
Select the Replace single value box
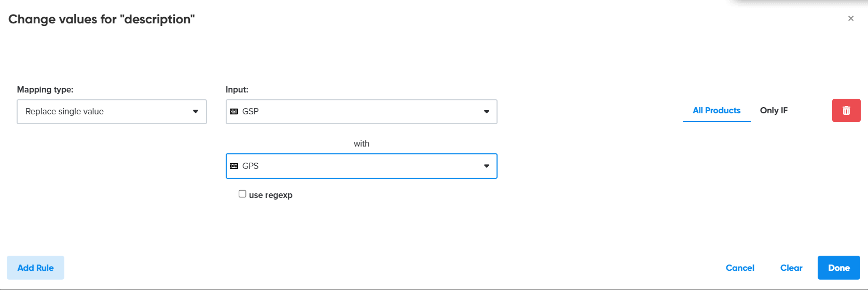(104, 112)
